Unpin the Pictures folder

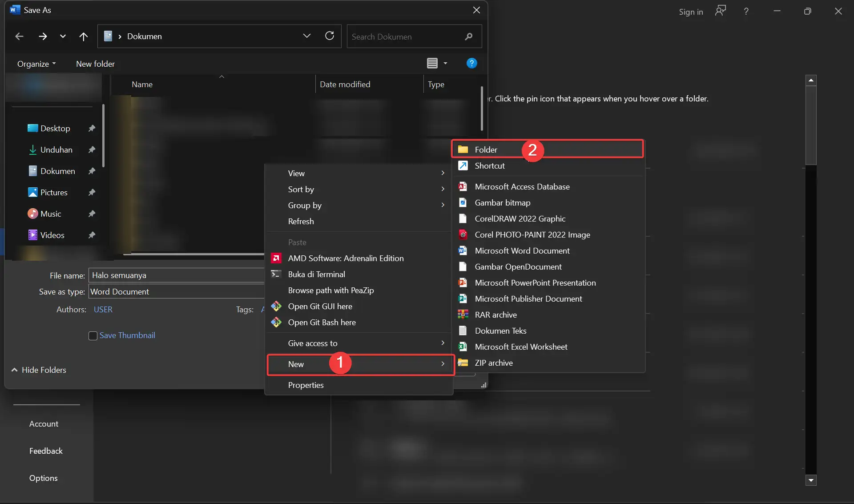click(92, 192)
